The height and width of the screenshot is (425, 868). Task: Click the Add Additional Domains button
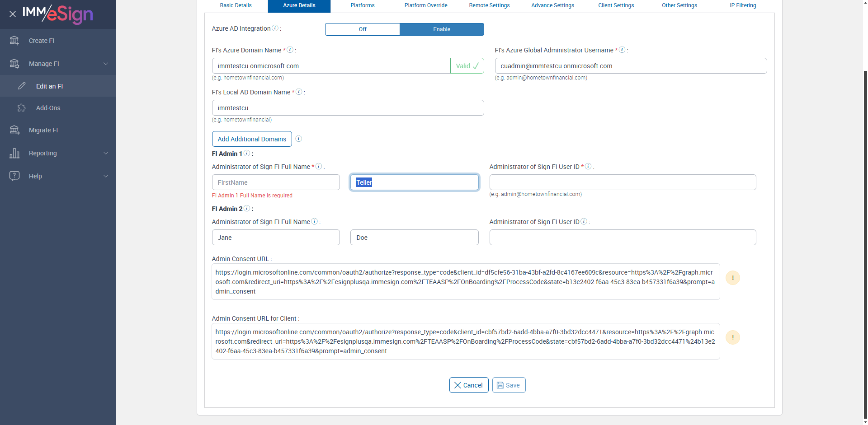[252, 139]
